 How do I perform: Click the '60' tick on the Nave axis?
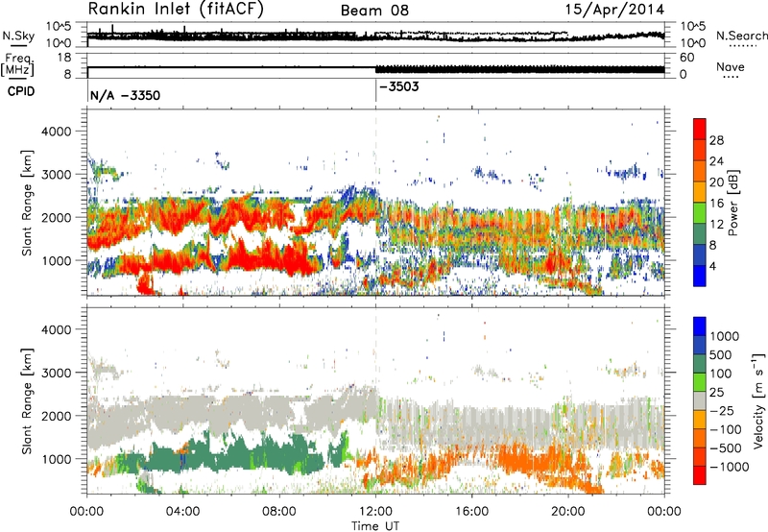coord(687,58)
